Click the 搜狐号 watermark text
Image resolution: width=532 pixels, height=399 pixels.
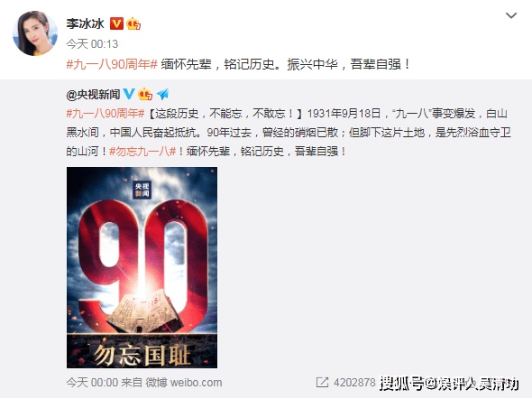tap(401, 384)
